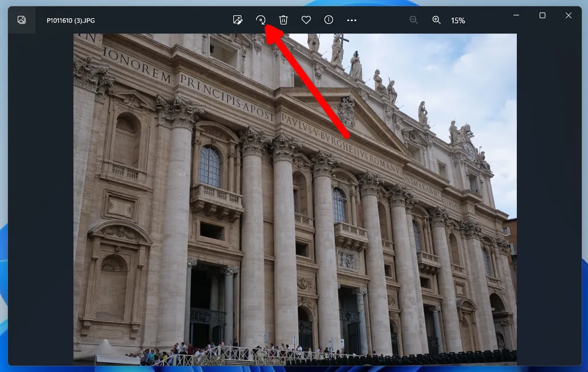Open the Edit image tool
This screenshot has height=372, width=588.
pyautogui.click(x=238, y=20)
